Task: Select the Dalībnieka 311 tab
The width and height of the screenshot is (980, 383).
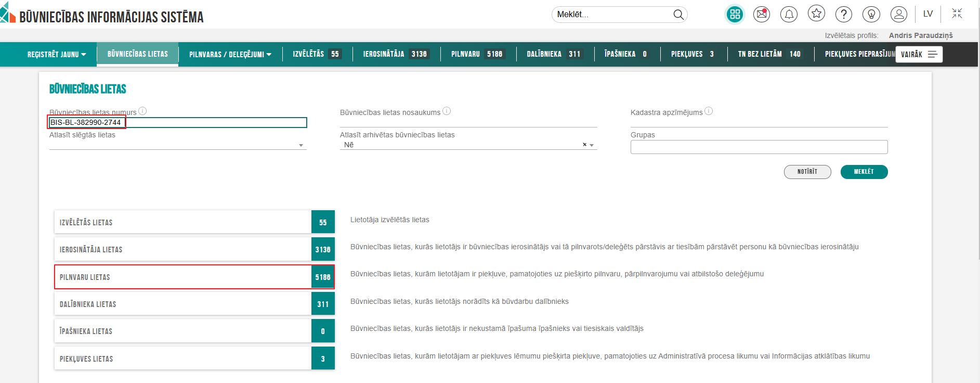Action: click(x=555, y=54)
